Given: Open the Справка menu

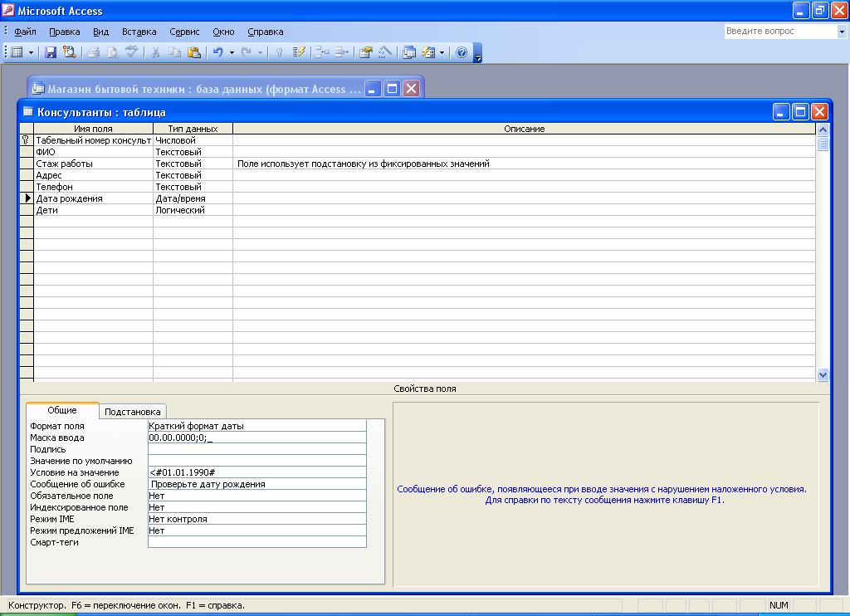Looking at the screenshot, I should pyautogui.click(x=265, y=32).
